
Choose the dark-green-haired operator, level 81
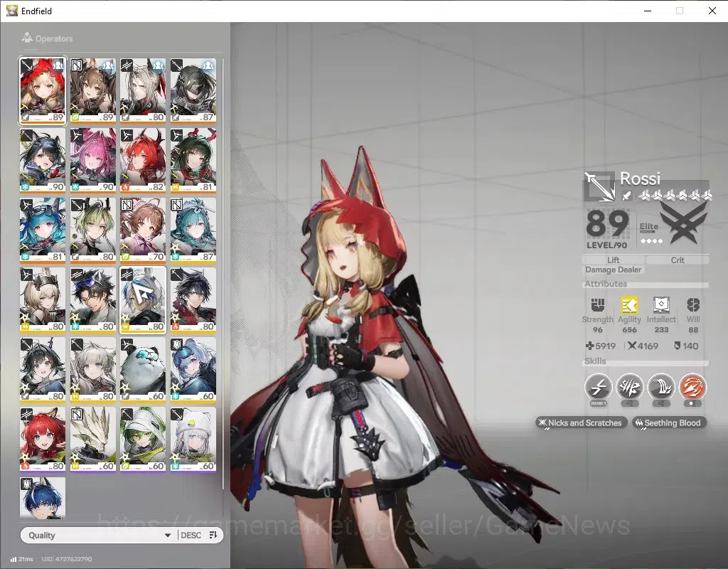click(x=193, y=161)
